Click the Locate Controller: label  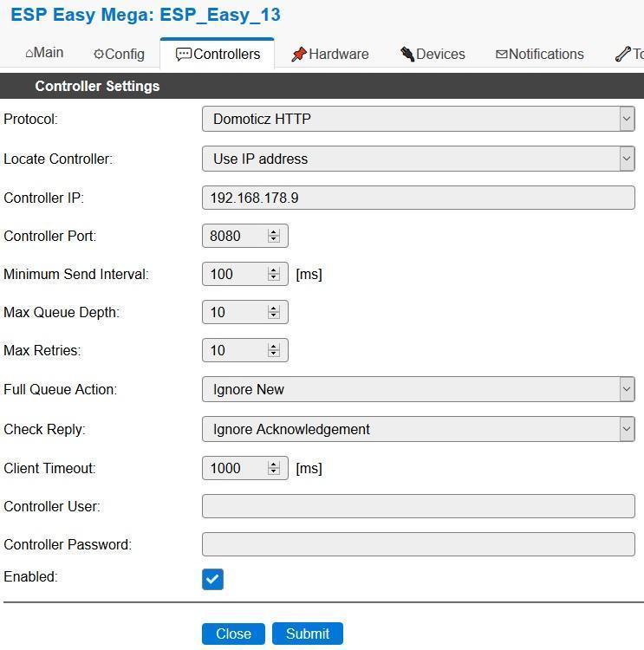pyautogui.click(x=58, y=159)
